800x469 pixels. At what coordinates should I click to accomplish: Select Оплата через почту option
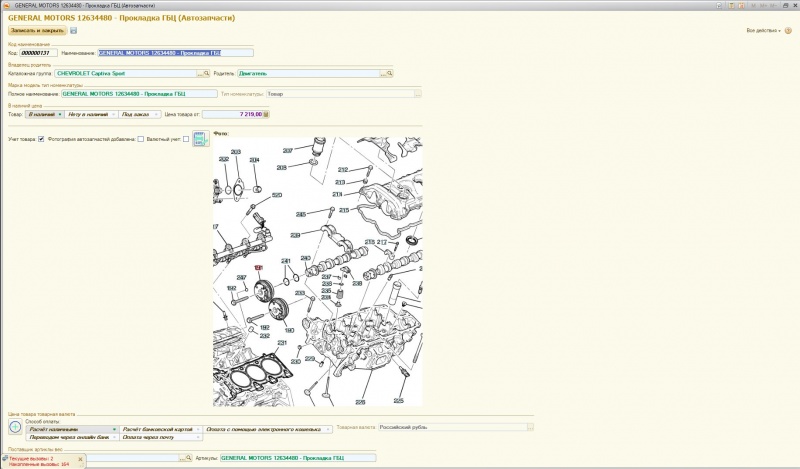pos(161,437)
